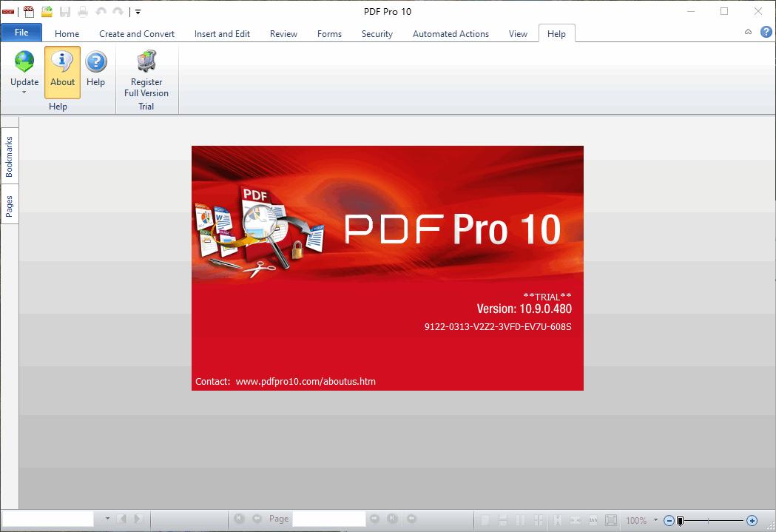Viewport: 776px width, 532px height.
Task: Click the fit page zoom icon
Action: (x=611, y=520)
